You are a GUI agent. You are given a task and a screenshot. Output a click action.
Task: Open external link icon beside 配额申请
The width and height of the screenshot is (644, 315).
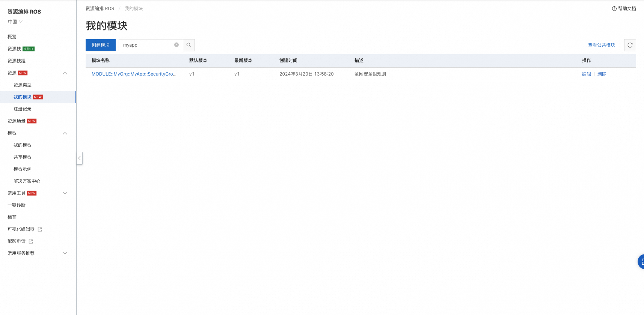pos(31,241)
